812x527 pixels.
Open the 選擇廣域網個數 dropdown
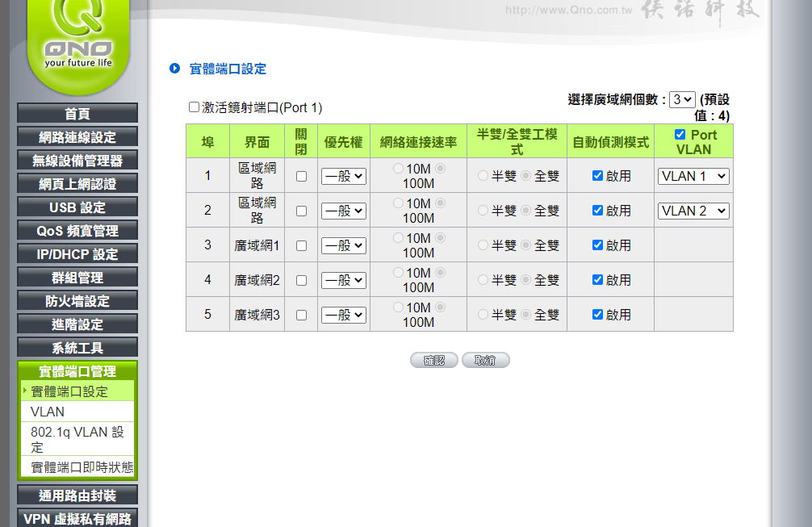tap(682, 99)
